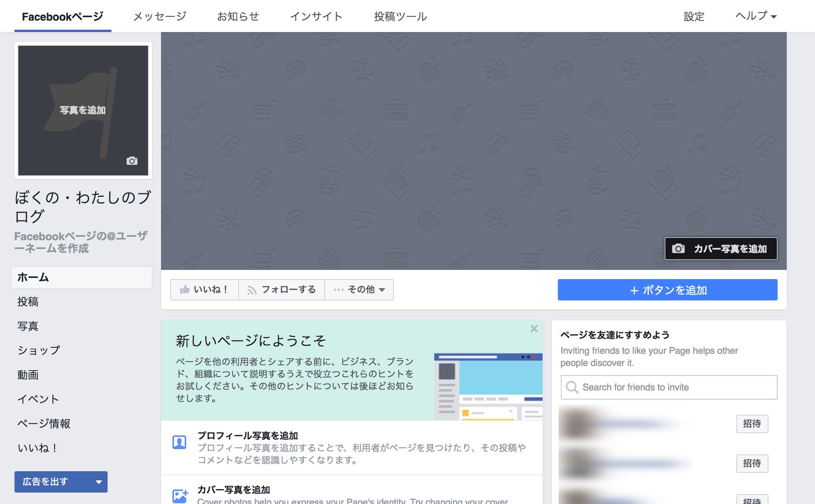Open the Facebookページ tab
815x504 pixels.
pos(63,16)
